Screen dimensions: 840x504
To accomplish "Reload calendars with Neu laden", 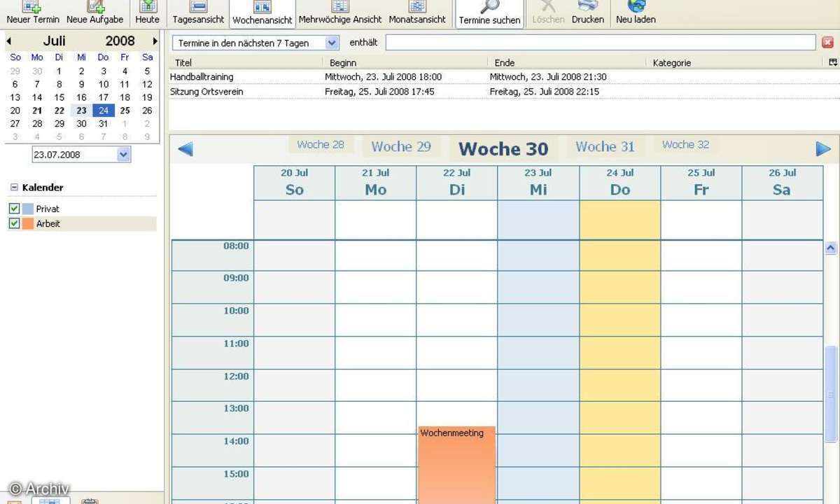I will [636, 13].
